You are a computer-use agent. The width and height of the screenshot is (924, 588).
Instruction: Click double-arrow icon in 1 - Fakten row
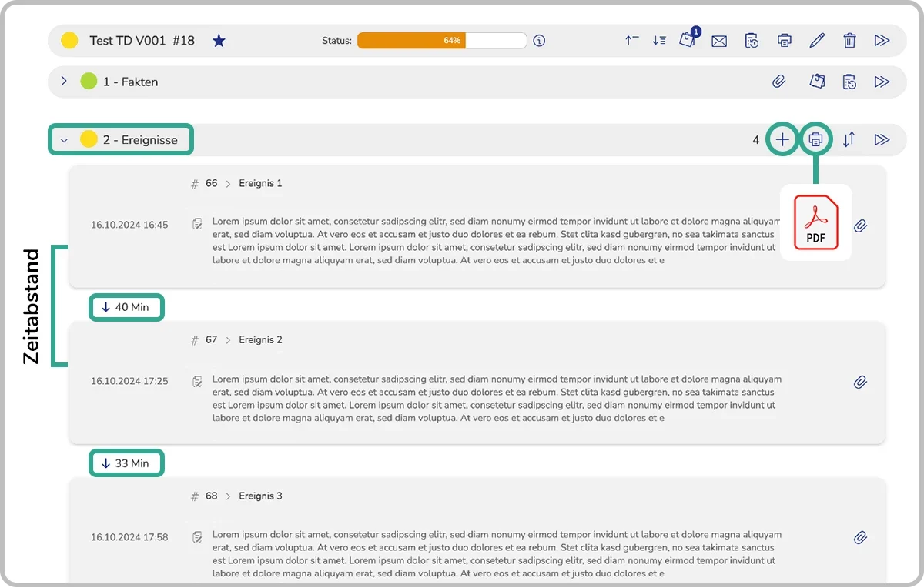tap(882, 82)
